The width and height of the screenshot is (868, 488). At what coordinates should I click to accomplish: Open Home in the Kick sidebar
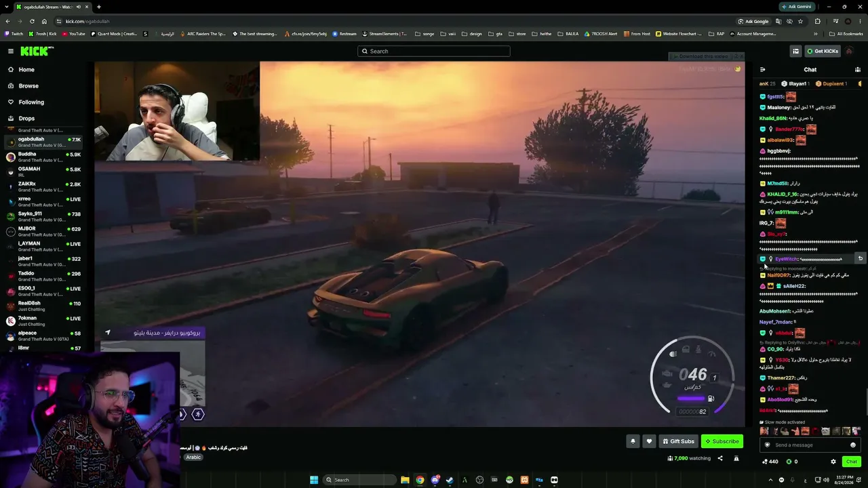click(26, 70)
